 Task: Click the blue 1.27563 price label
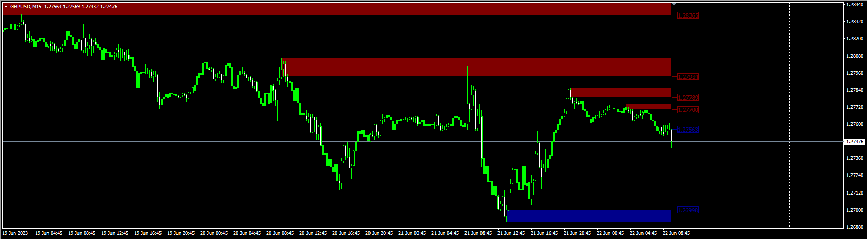click(688, 130)
